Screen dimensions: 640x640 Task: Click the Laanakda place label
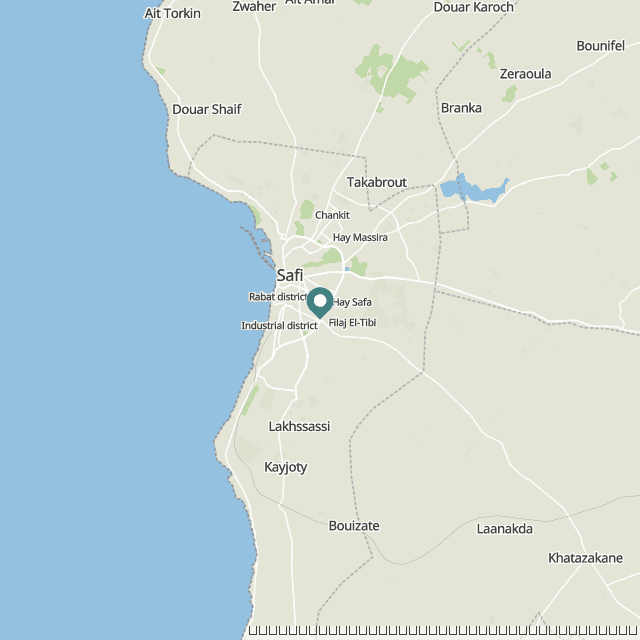504,529
